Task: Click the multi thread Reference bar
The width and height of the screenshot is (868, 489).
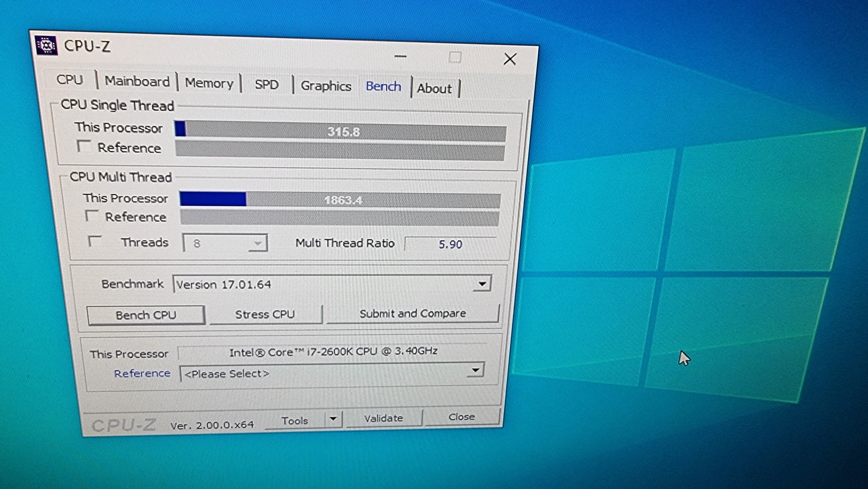Action: (340, 218)
